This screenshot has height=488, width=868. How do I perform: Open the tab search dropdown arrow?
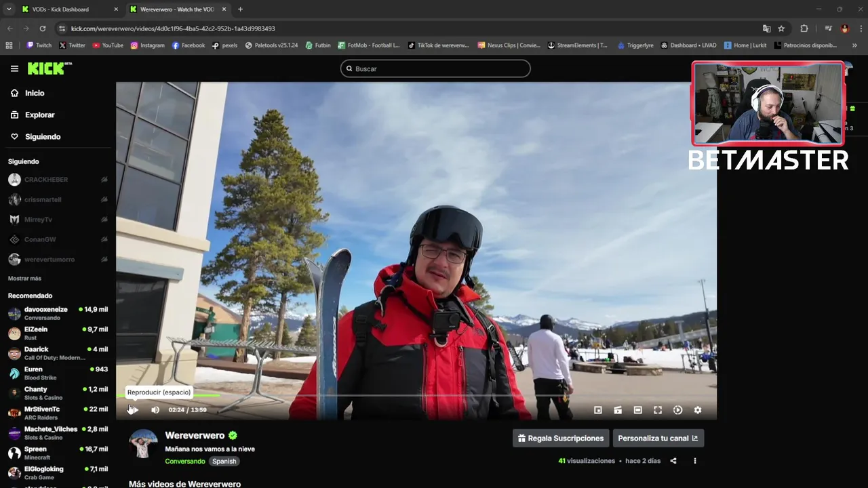pyautogui.click(x=9, y=9)
